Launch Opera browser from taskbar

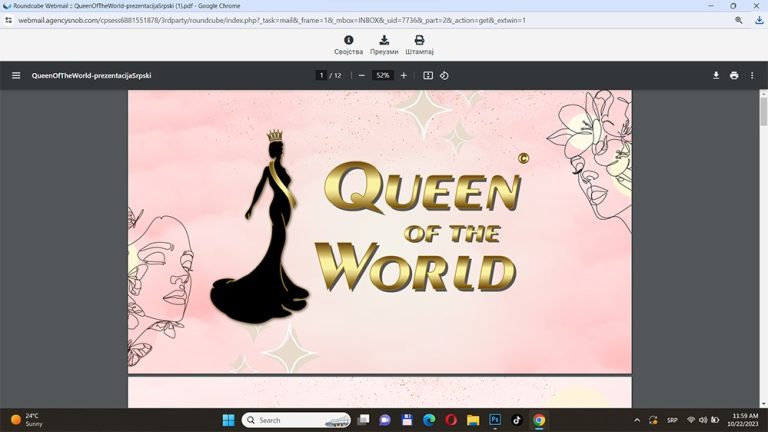pyautogui.click(x=451, y=420)
